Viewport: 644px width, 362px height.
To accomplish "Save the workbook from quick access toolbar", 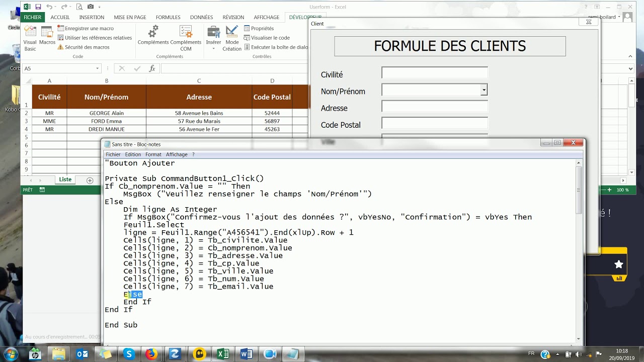I will [38, 7].
